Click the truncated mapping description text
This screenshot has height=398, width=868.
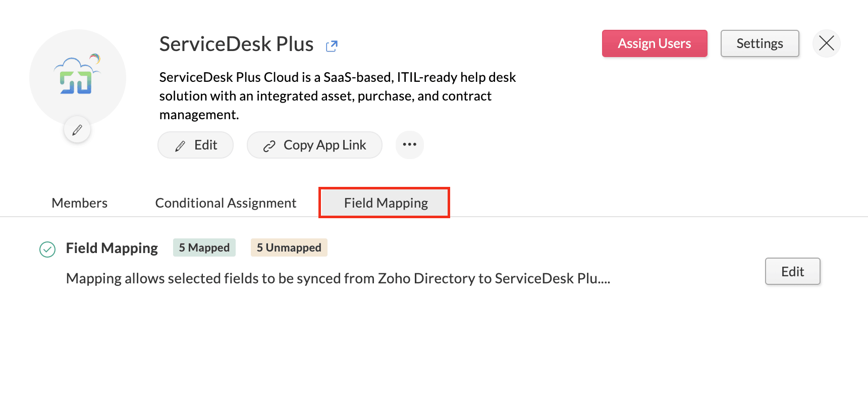click(x=338, y=278)
